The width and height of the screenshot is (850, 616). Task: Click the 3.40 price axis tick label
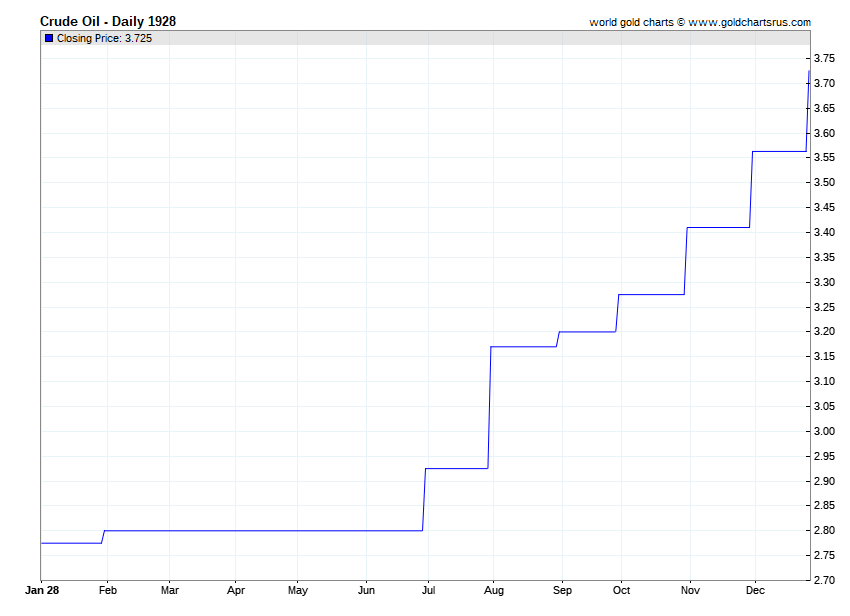(x=825, y=232)
